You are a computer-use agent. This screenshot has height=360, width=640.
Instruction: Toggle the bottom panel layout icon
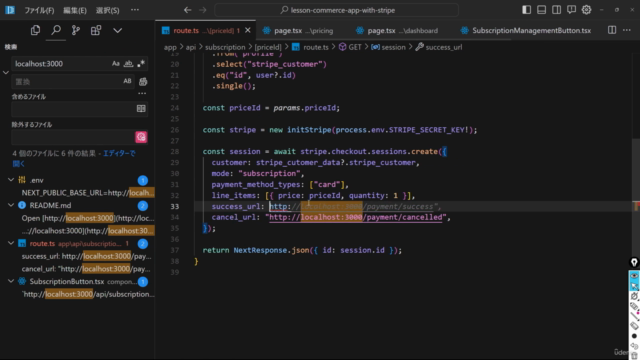pyautogui.click(x=541, y=10)
